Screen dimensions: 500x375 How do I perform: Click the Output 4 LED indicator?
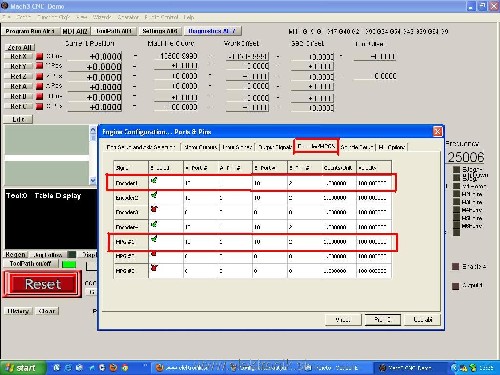[455, 286]
